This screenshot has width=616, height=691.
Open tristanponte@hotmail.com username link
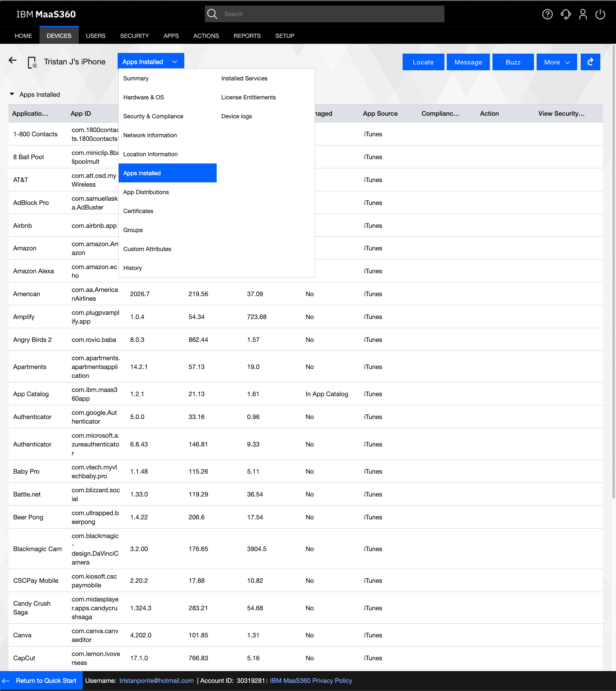pos(156,681)
